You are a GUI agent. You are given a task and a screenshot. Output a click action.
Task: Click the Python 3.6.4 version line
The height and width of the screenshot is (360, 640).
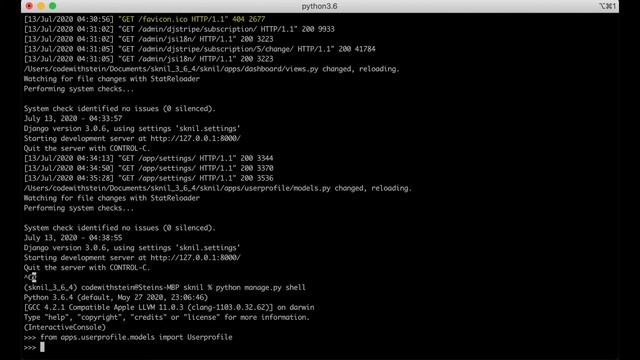116,298
